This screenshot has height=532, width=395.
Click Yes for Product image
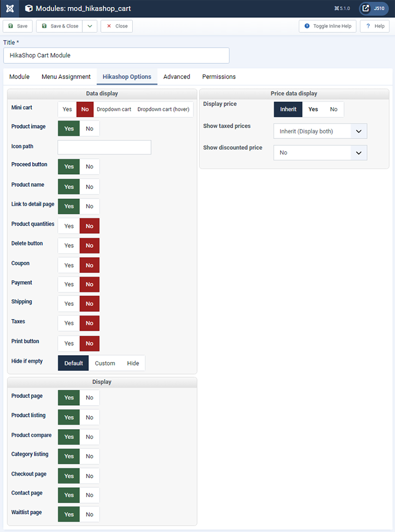pyautogui.click(x=69, y=128)
